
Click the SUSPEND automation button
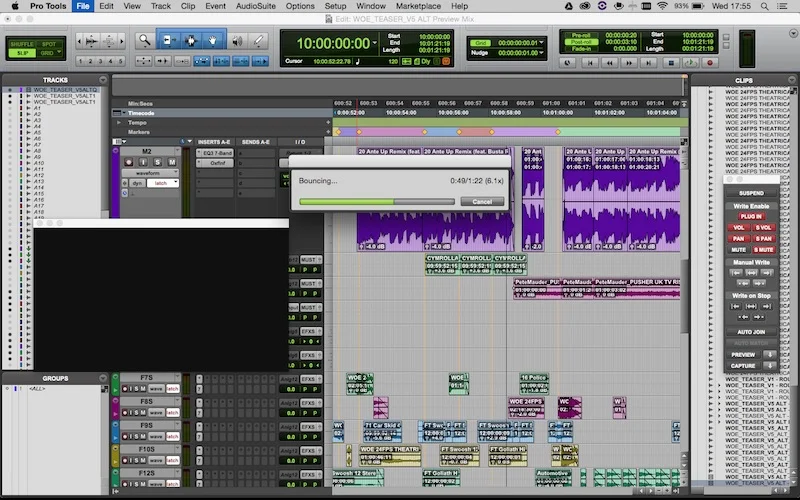point(752,193)
